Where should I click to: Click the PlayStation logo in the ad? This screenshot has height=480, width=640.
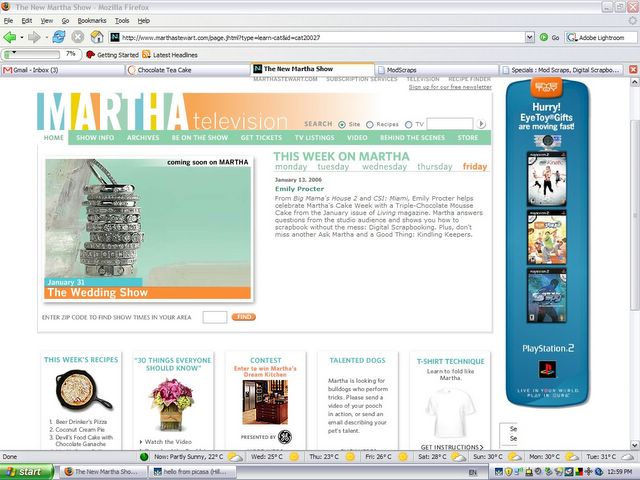547,369
